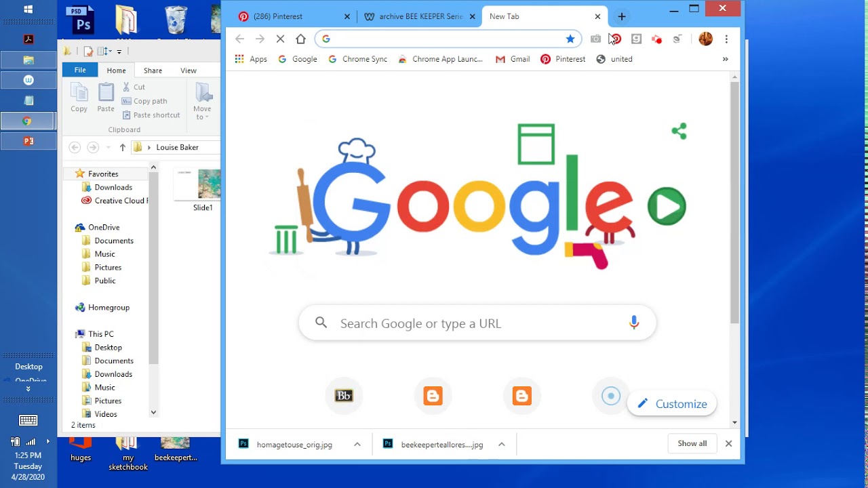Select This PC in Explorer navigation pane
868x488 pixels.
tap(94, 333)
